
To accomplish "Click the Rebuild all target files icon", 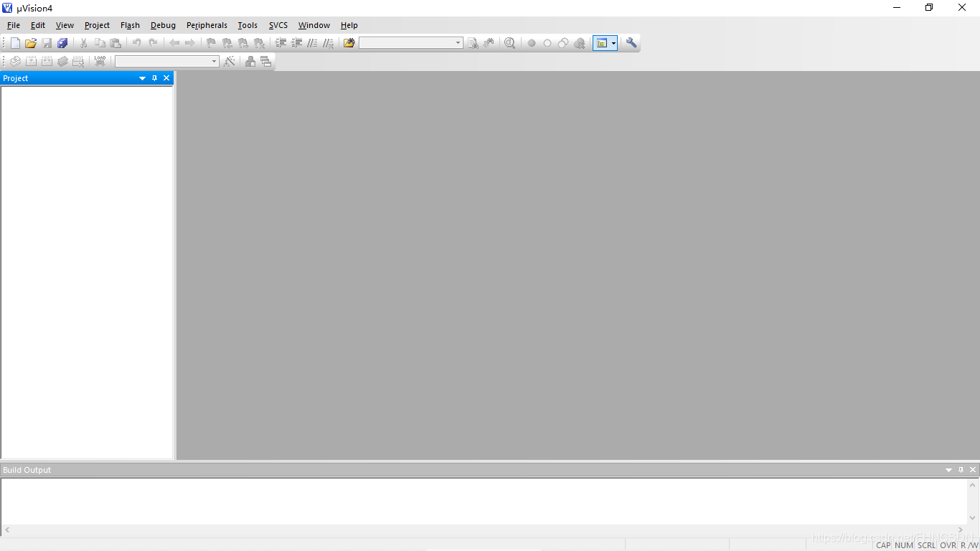I will pyautogui.click(x=47, y=62).
